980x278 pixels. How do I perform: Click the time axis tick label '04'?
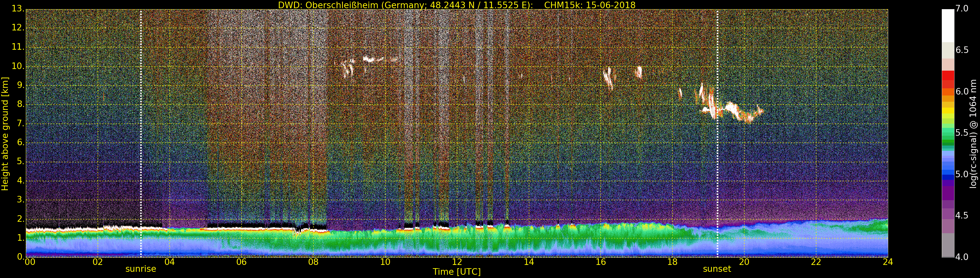tap(170, 262)
